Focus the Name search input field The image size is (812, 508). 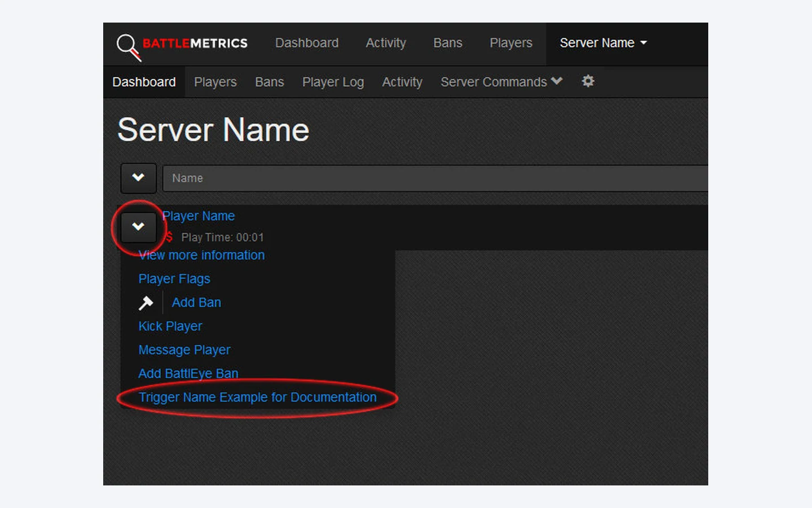pyautogui.click(x=435, y=178)
